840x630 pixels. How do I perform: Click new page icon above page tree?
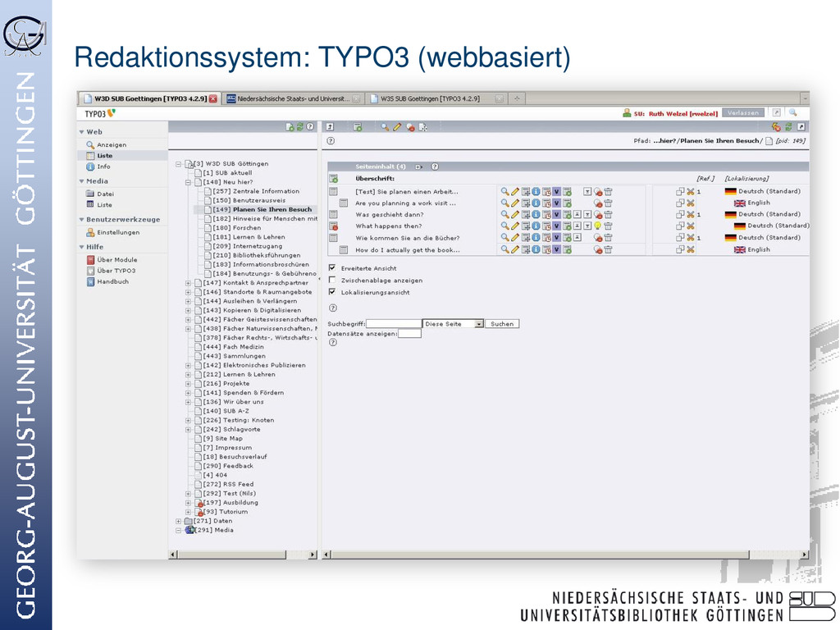(290, 127)
